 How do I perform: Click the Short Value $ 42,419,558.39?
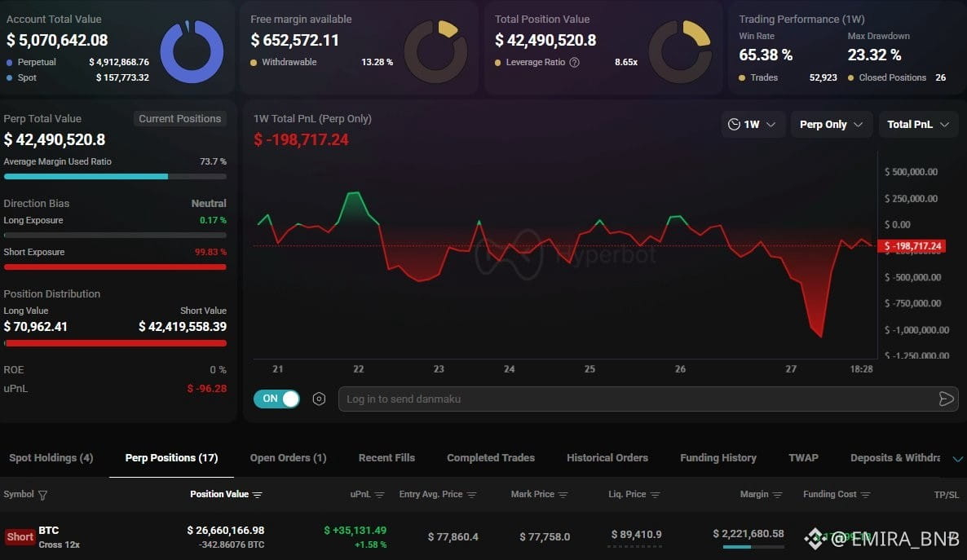[183, 327]
